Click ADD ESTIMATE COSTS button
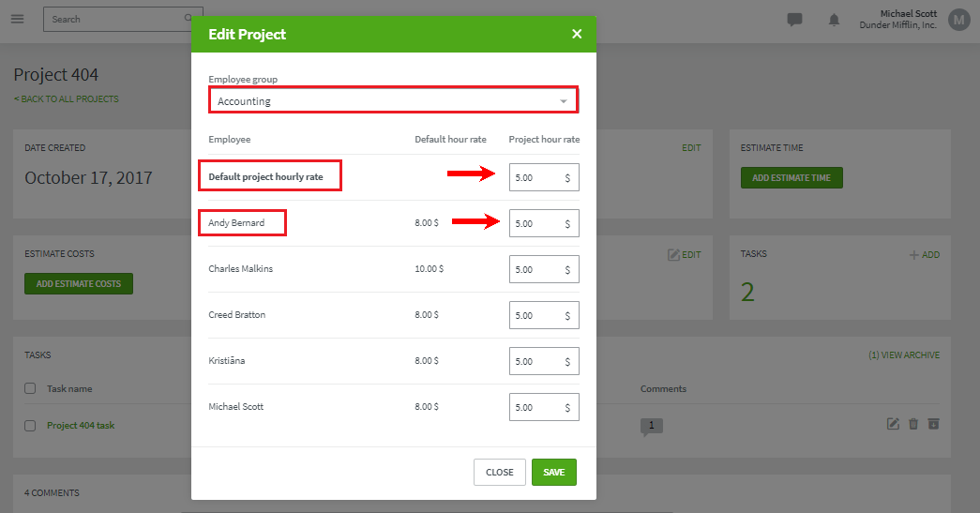980x513 pixels. point(79,283)
